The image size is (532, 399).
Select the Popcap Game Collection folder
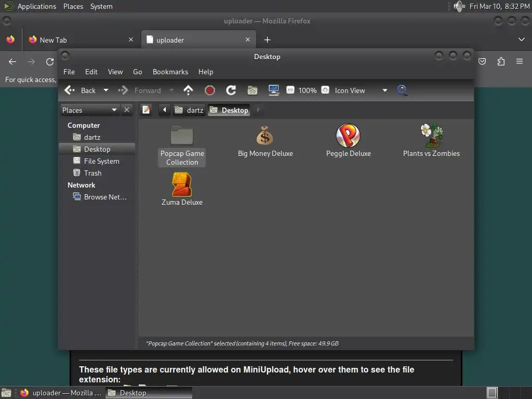[182, 145]
